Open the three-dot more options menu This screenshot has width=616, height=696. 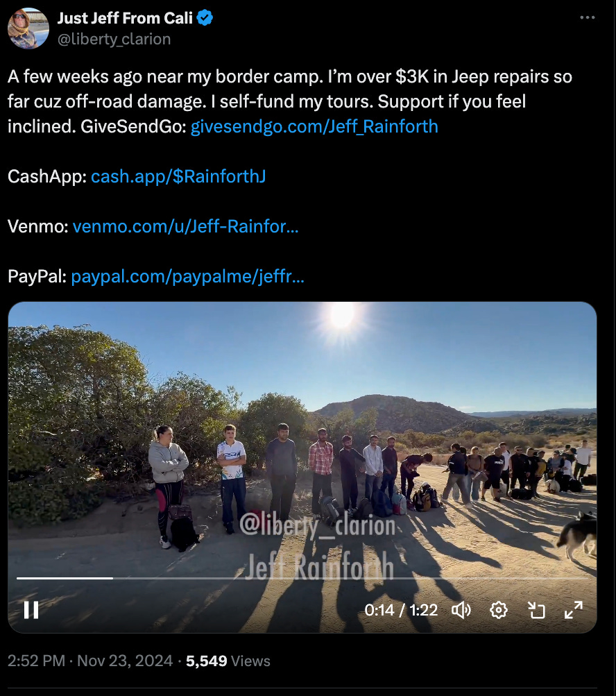(x=587, y=17)
